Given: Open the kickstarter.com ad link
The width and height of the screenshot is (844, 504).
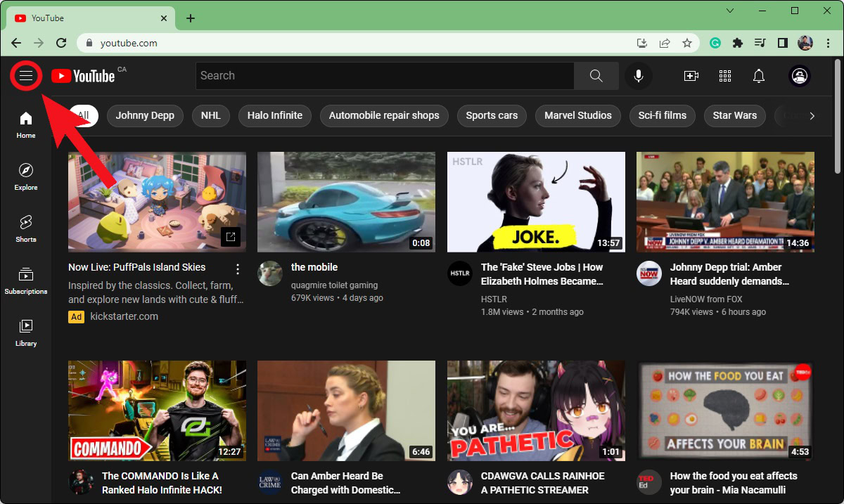Looking at the screenshot, I should (x=124, y=316).
